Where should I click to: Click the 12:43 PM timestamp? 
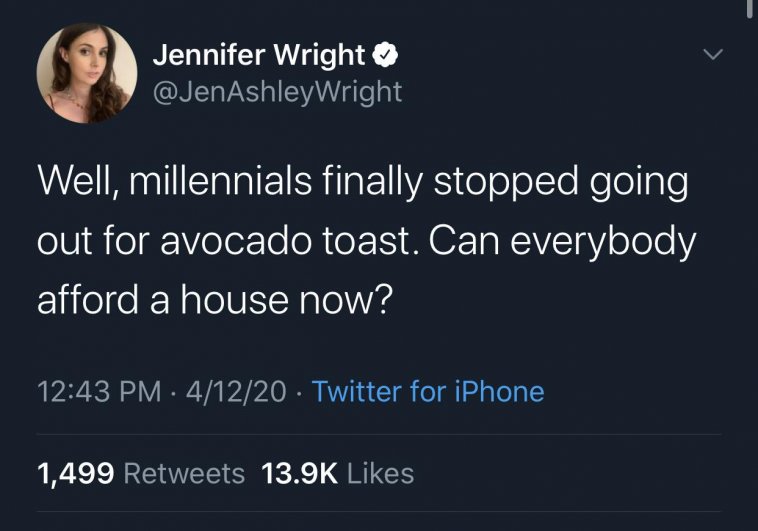(98, 391)
